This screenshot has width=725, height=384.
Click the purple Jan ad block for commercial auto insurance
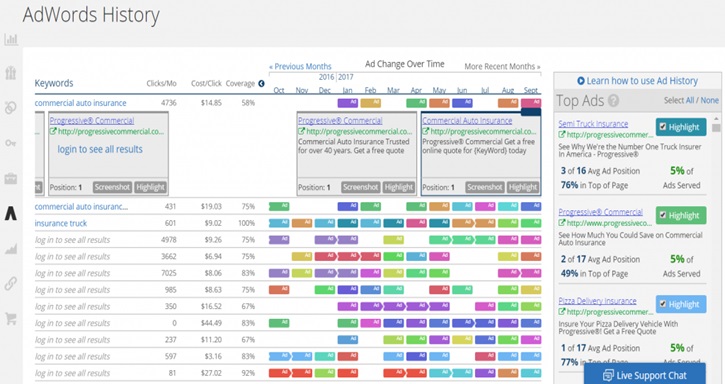tap(347, 103)
